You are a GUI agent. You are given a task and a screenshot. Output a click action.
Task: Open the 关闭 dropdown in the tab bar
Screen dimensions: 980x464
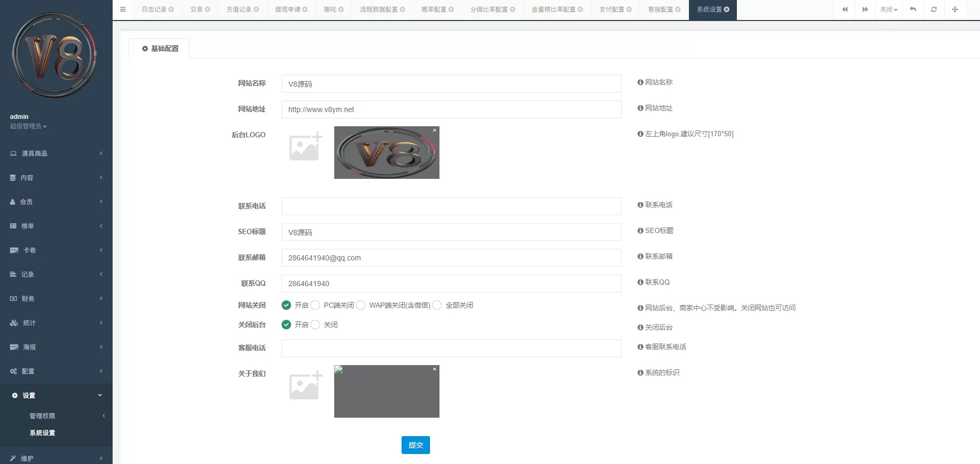tap(888, 9)
